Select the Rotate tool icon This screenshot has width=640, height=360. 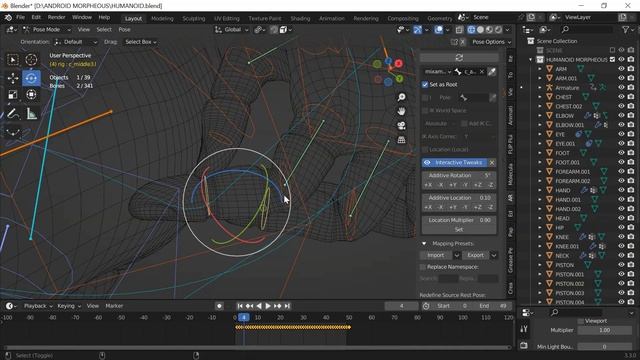[x=31, y=78]
